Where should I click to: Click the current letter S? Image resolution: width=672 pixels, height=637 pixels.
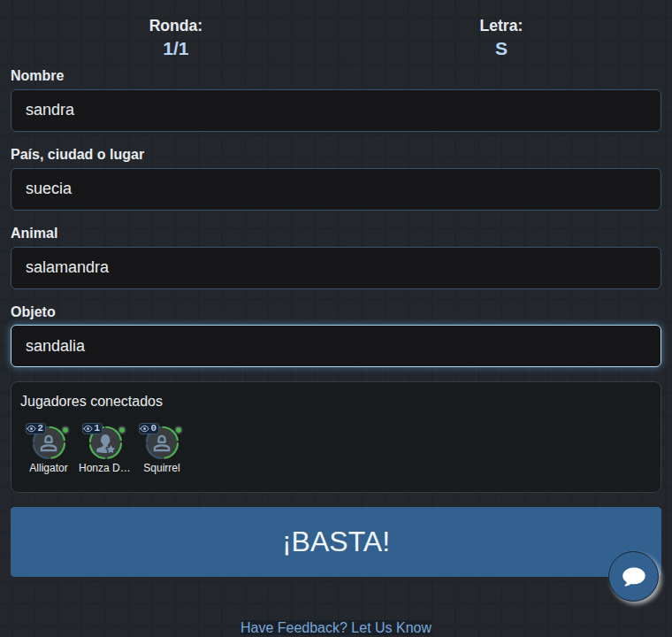tap(501, 49)
